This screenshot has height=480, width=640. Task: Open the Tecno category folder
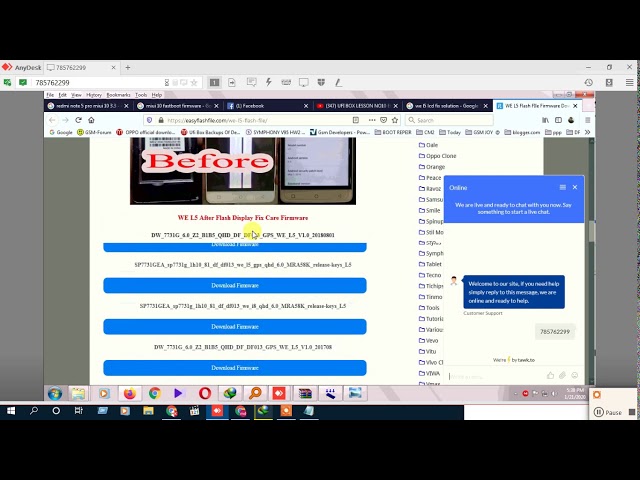pyautogui.click(x=430, y=275)
